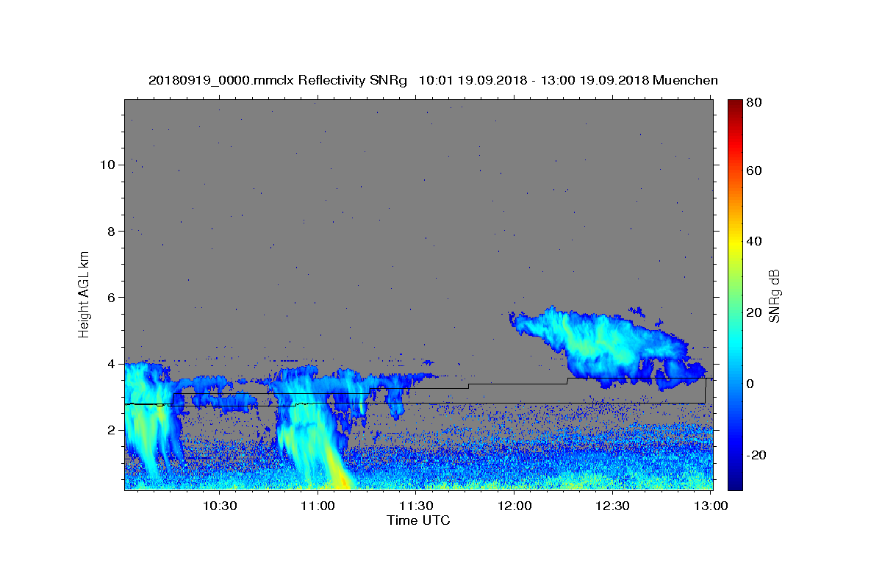
Task: Click the 'Height AGL km' axis label
Action: [85, 294]
